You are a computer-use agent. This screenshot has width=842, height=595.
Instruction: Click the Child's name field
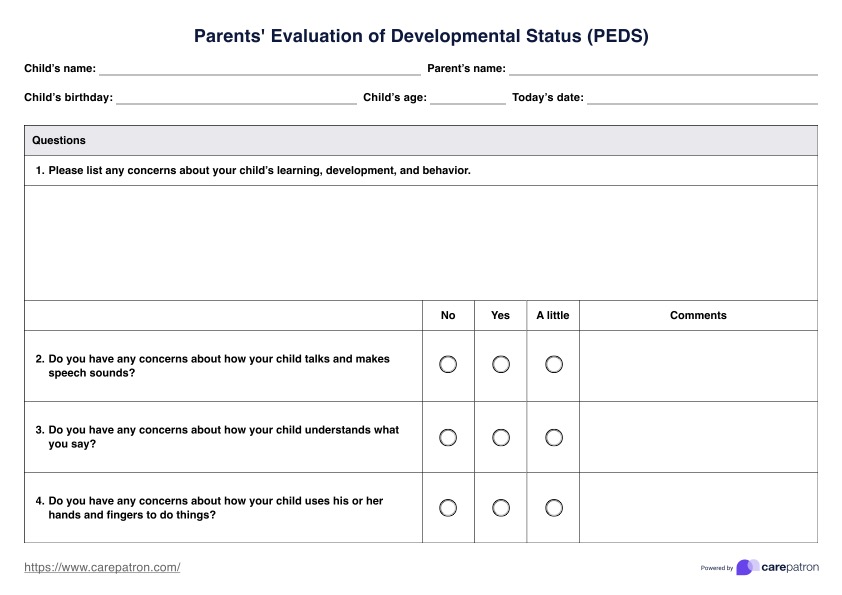click(x=259, y=68)
